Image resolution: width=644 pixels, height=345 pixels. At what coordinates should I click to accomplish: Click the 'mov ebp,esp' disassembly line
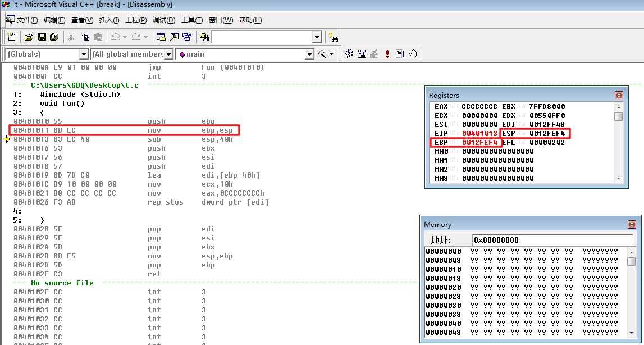point(123,130)
